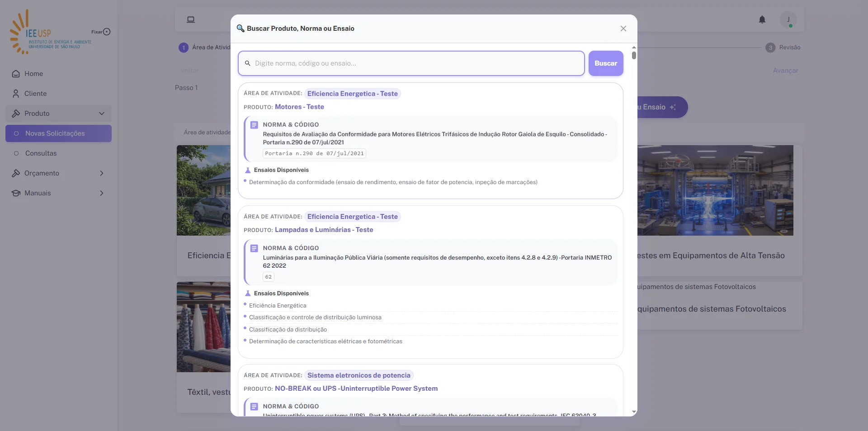
Task: Click the Voltar link
Action: tap(189, 71)
